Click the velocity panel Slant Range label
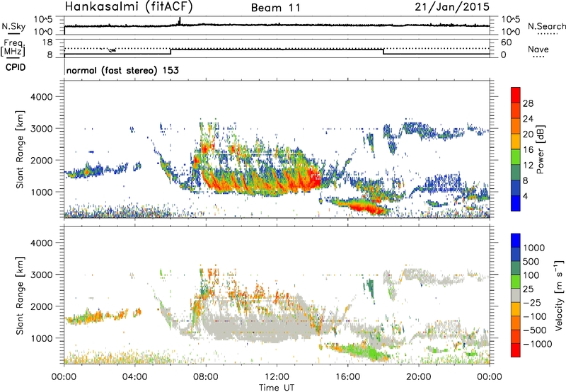The image size is (566, 392). click(x=20, y=295)
